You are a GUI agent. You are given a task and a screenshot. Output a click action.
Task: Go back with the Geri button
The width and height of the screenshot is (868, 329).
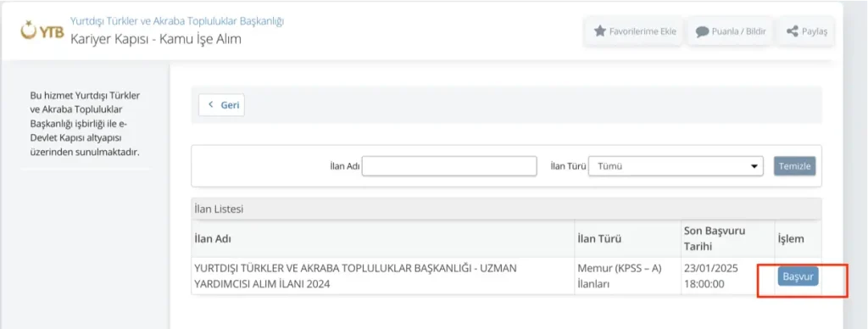pyautogui.click(x=221, y=104)
